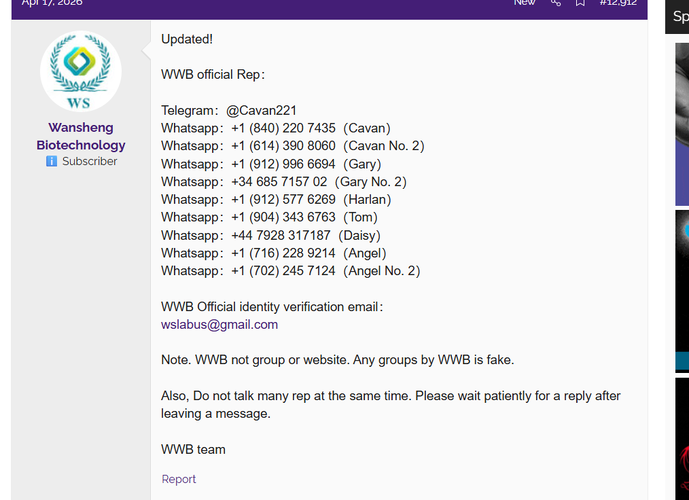
Task: Click the 'WWB official Rep:' heading
Action: pyautogui.click(x=213, y=75)
